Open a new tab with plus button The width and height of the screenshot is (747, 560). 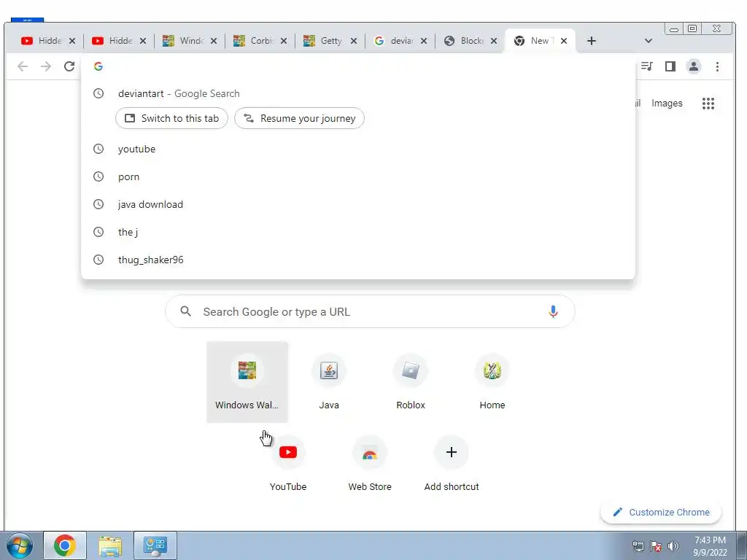pyautogui.click(x=591, y=41)
